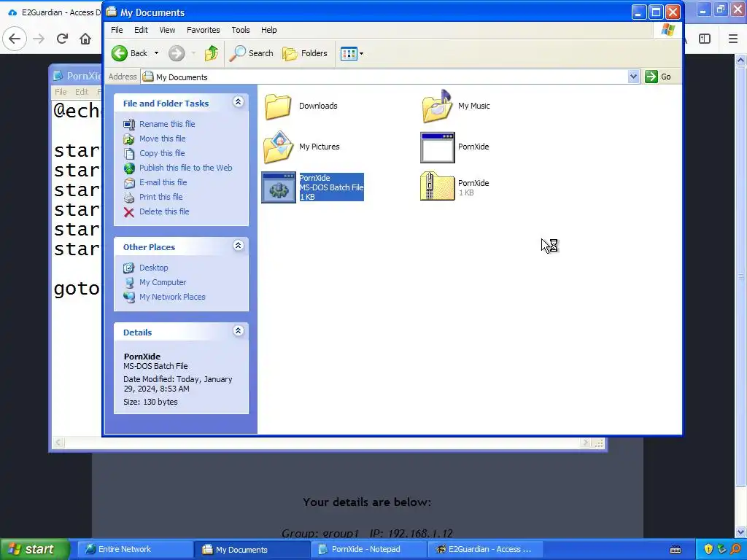Switch to PornXide - Notepad taskbar item
Screen dimensions: 747x560
coord(368,550)
